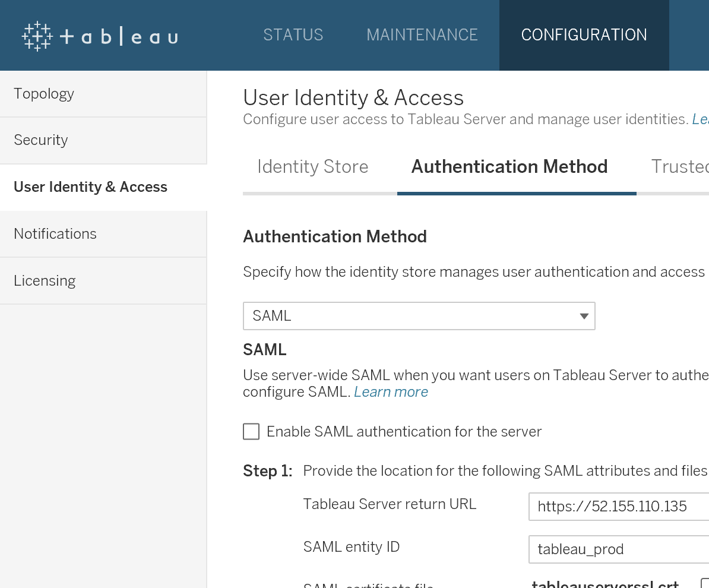Viewport: 709px width, 588px height.
Task: Focus the SAML entity ID field
Action: coord(618,549)
